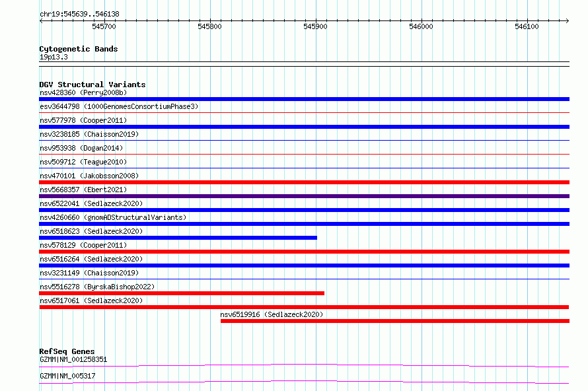Screen dimensions: 588x391
Task: Select the short blue bar under nsv6518623
Action: (x=178, y=238)
